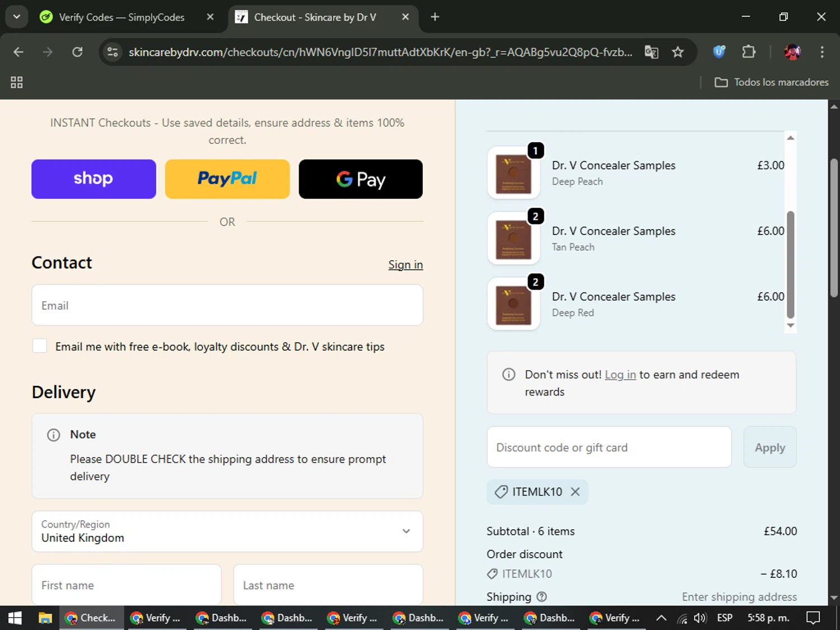840x630 pixels.
Task: Open the Log in rewards link
Action: point(620,375)
